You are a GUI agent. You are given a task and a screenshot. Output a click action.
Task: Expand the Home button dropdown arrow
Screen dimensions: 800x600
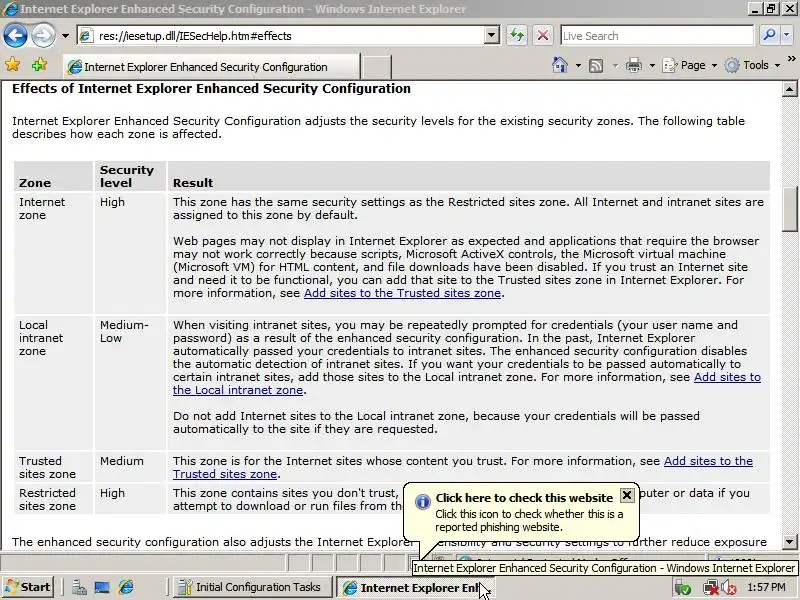click(578, 65)
